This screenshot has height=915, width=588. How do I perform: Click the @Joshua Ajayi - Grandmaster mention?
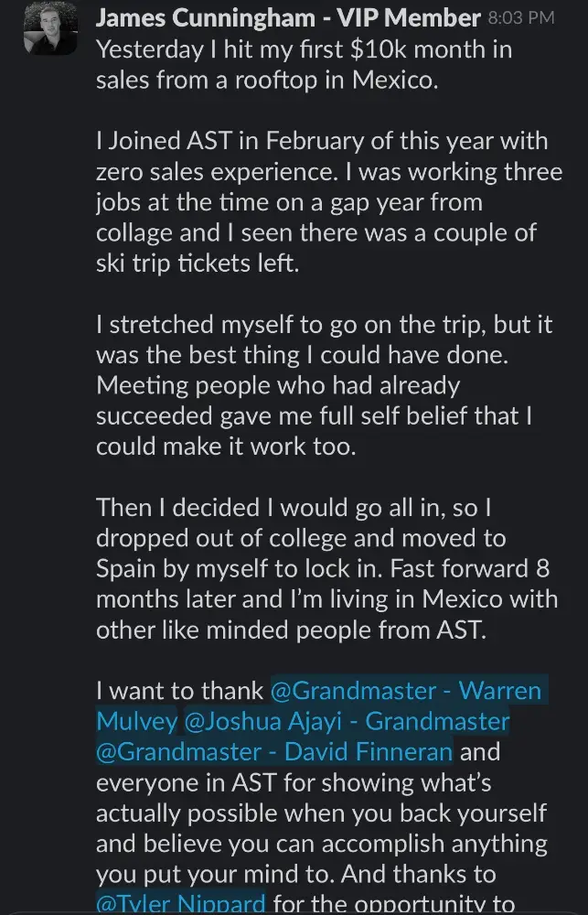point(347,721)
